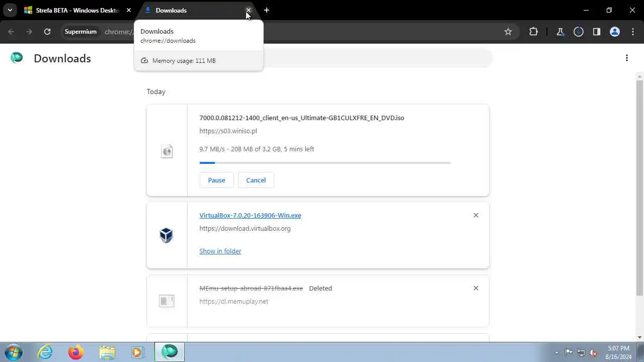Click the Supermium site info chip

click(x=80, y=32)
